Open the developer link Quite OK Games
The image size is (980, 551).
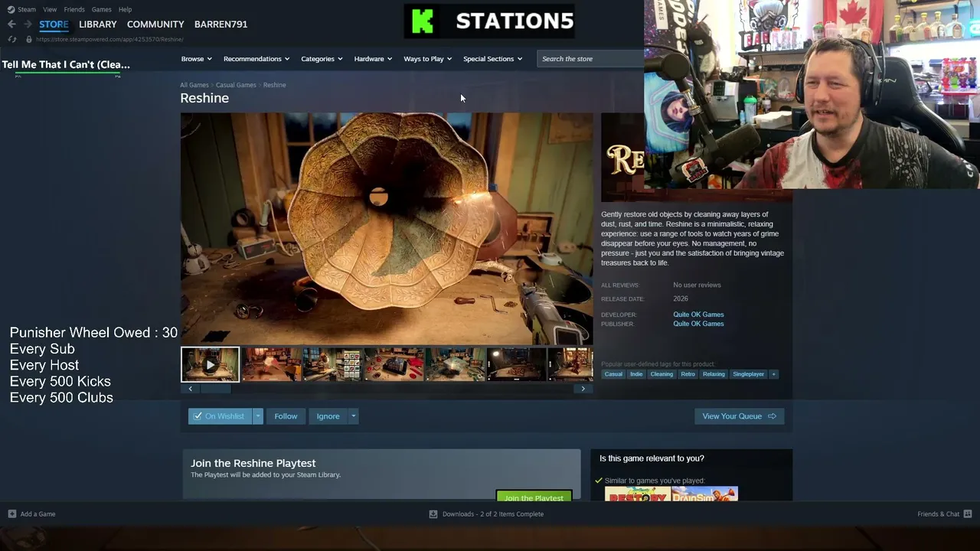(698, 315)
